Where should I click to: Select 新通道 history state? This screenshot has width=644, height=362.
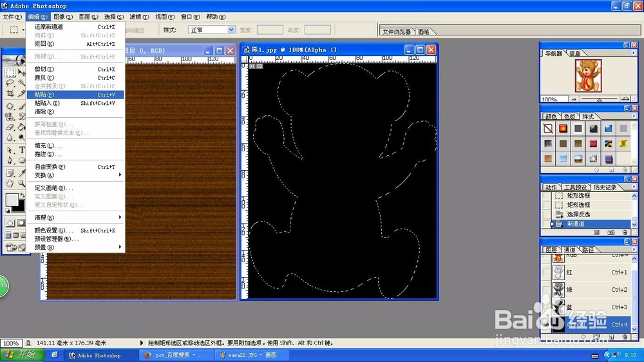(x=592, y=224)
